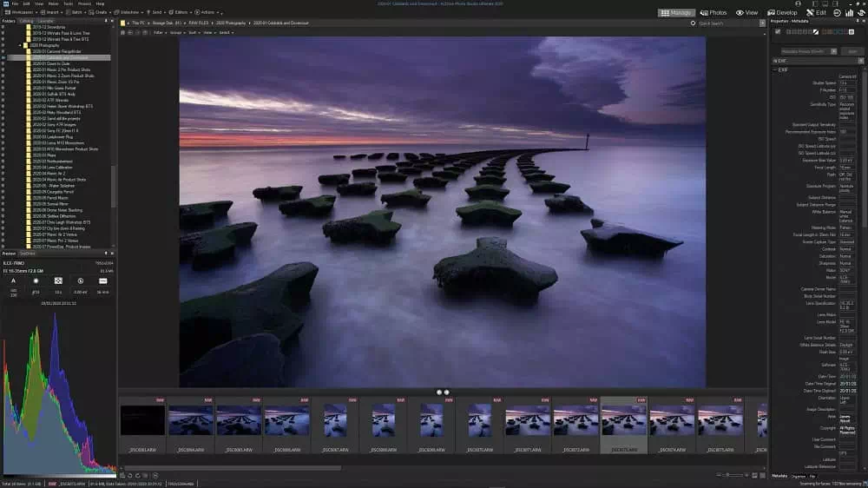This screenshot has height=488, width=868.
Task: Expand the Metadata Presets dropdown
Action: (x=833, y=51)
